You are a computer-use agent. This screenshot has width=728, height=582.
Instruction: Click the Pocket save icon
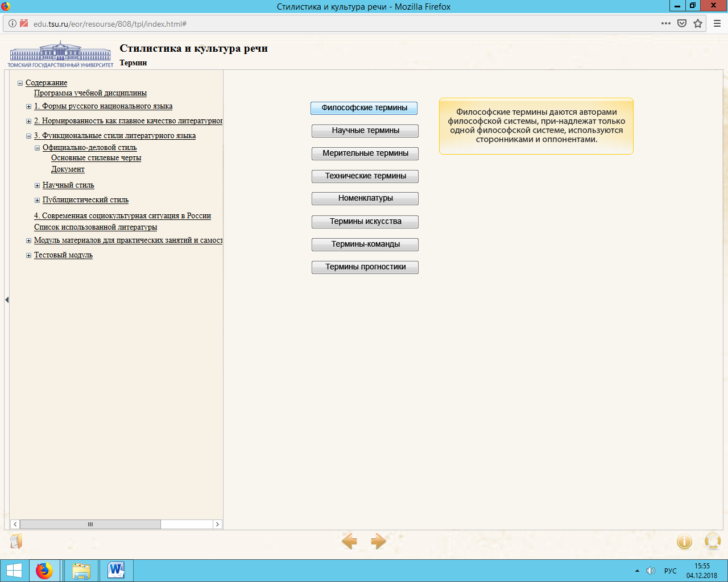(682, 23)
